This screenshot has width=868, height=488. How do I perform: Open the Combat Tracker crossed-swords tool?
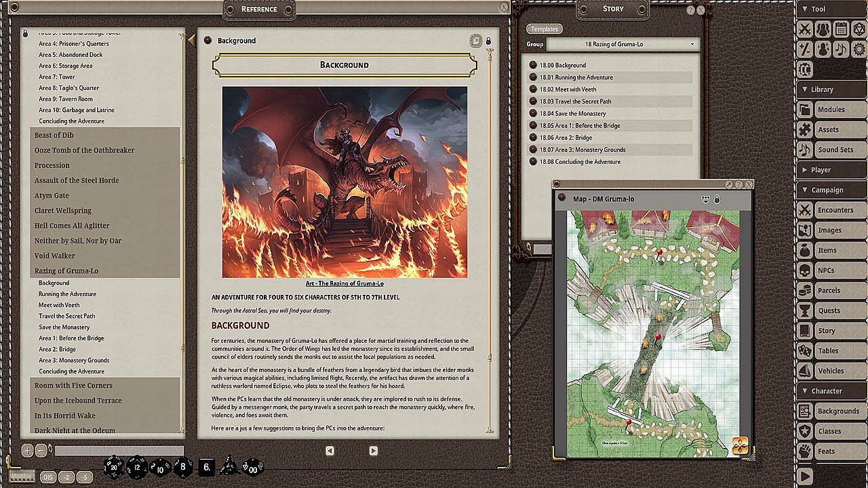(805, 29)
